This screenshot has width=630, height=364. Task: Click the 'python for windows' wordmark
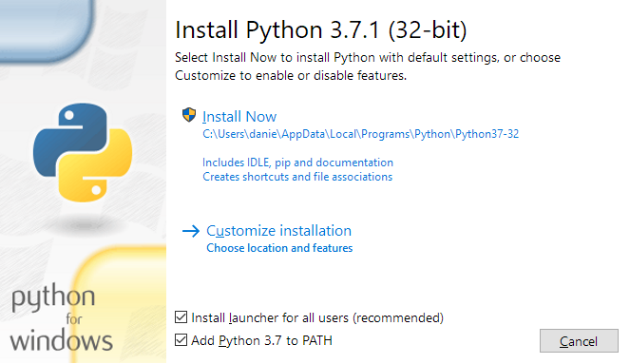click(61, 317)
